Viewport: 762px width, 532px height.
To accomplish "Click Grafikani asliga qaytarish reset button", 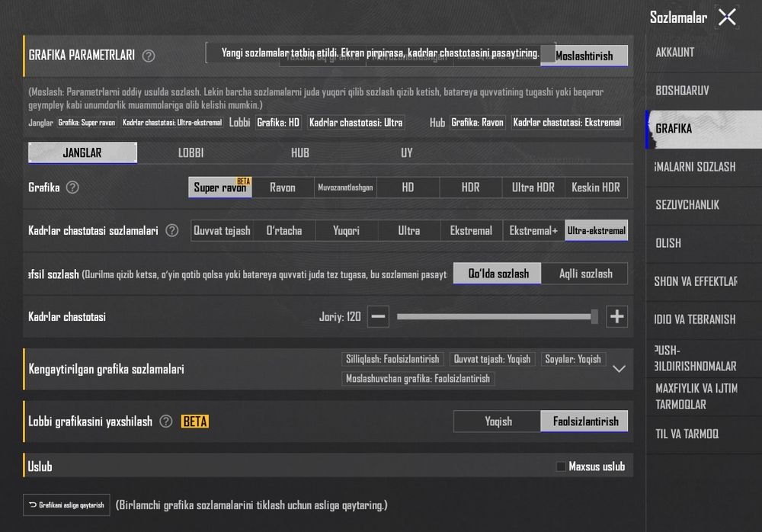I will (66, 505).
